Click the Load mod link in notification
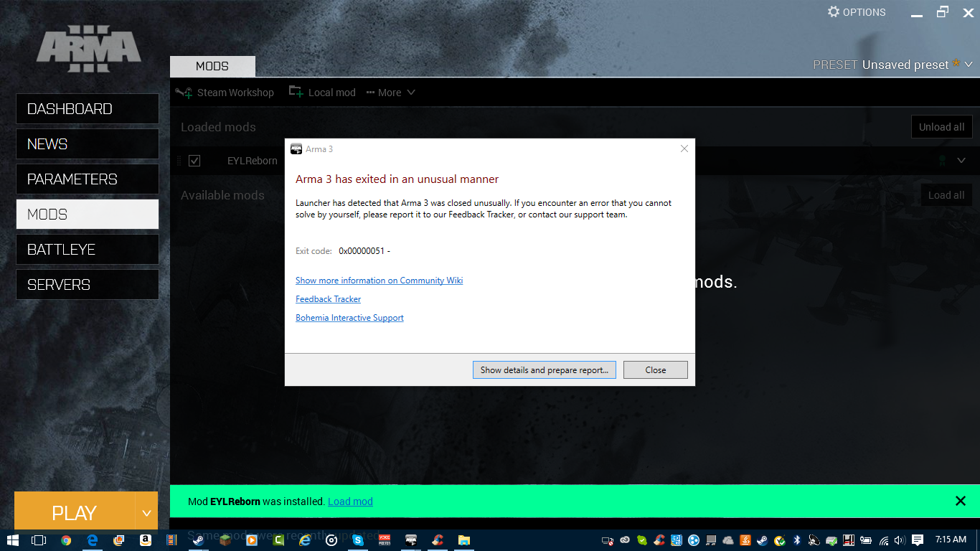The image size is (980, 551). coord(350,501)
